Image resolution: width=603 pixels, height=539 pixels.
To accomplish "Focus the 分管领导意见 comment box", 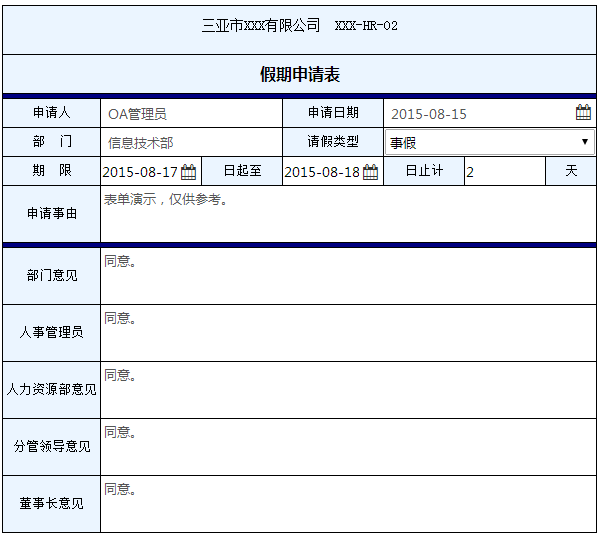I will click(346, 446).
